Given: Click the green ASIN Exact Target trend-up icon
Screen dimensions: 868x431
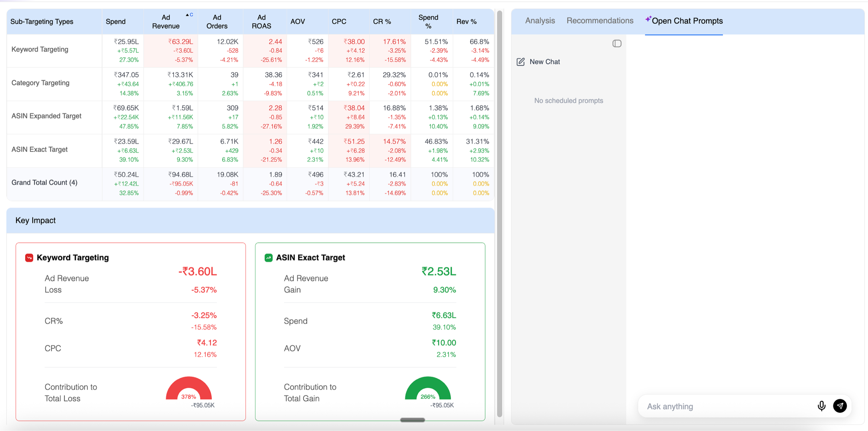Looking at the screenshot, I should 268,258.
